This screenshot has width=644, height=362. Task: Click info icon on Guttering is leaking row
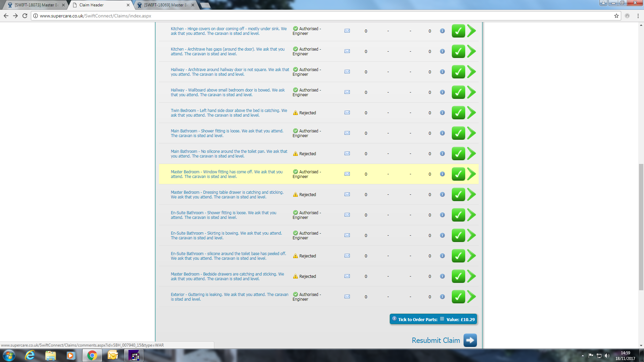[x=442, y=297]
